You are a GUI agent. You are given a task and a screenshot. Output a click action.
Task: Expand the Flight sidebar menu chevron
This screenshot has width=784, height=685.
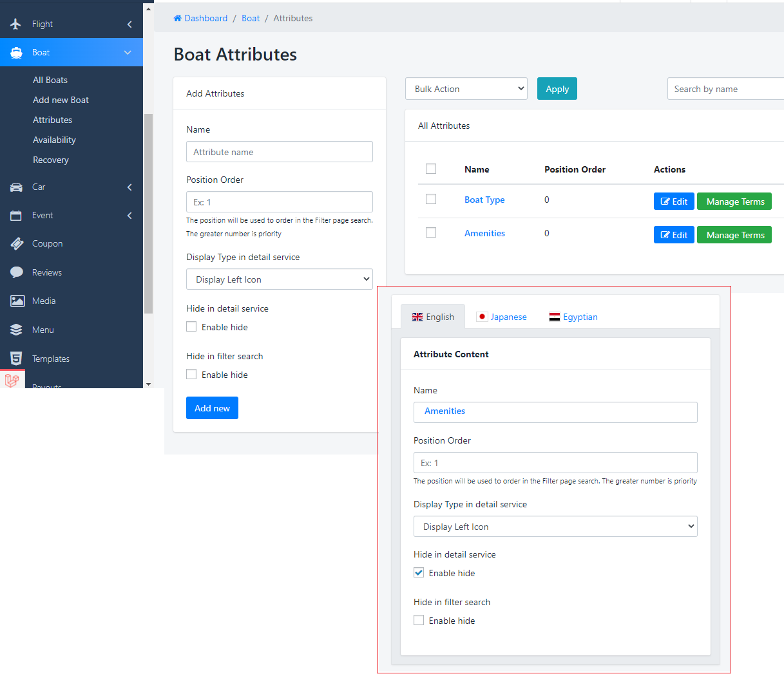[x=129, y=24]
